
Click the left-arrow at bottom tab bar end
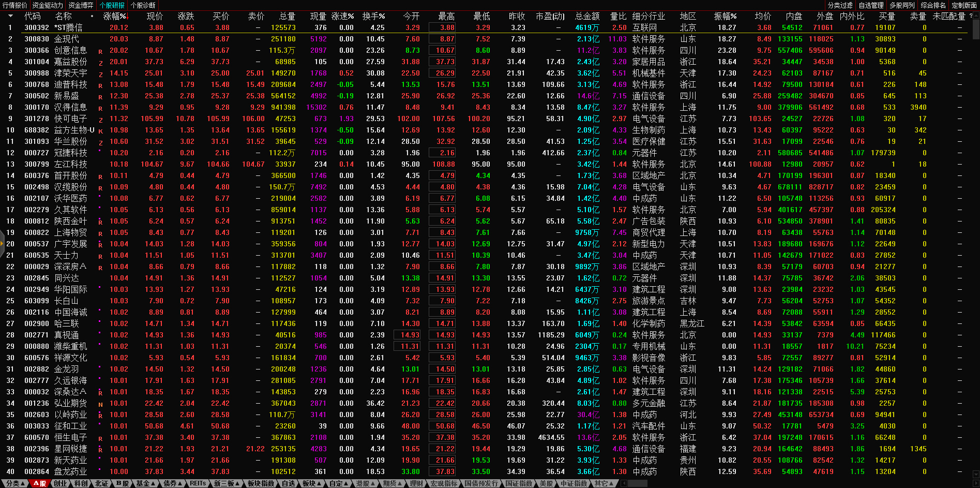point(624,483)
